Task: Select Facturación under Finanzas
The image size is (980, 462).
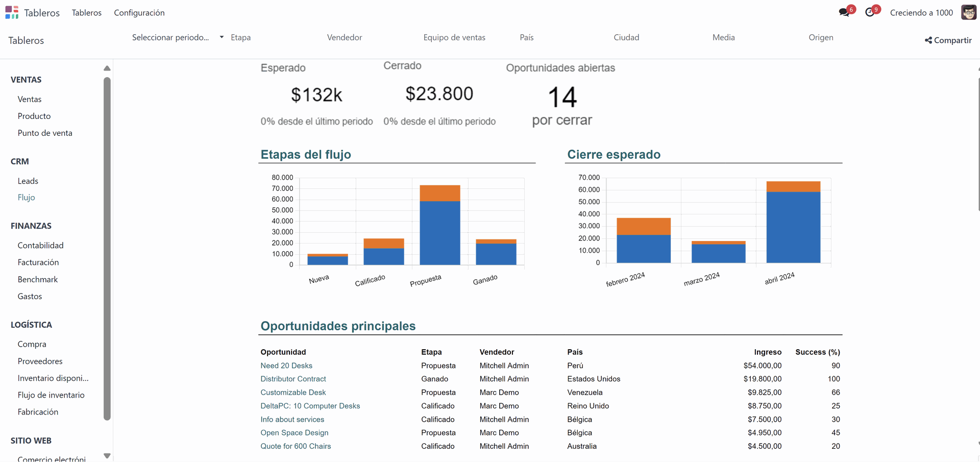Action: [37, 262]
